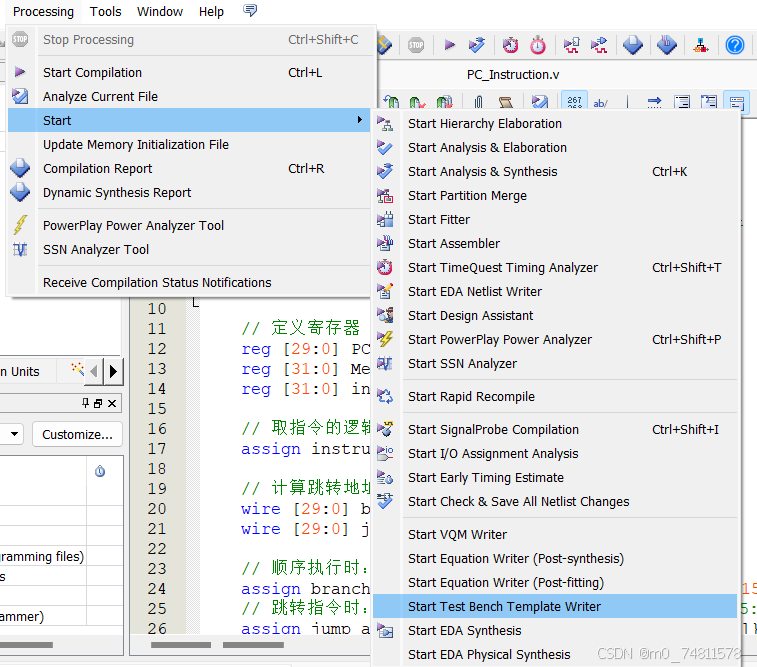757x667 pixels.
Task: Open the Processing menu
Action: click(x=43, y=12)
